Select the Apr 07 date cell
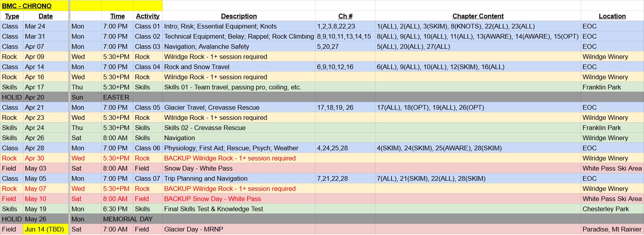Screen dimensions: 644x235 (x=46, y=46)
